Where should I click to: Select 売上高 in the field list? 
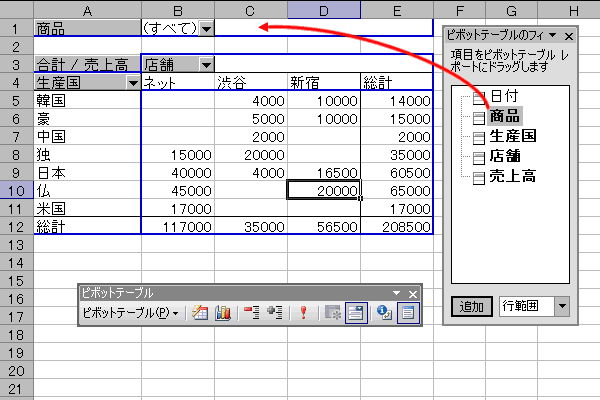(x=513, y=176)
